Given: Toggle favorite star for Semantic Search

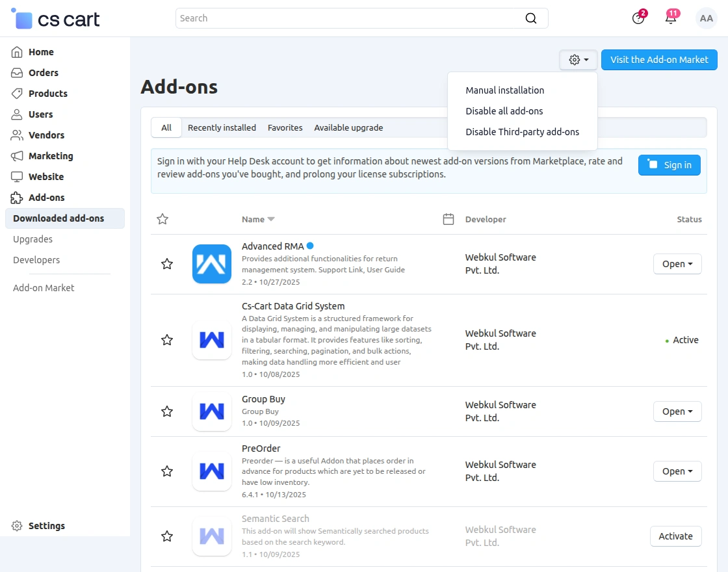Looking at the screenshot, I should (167, 536).
